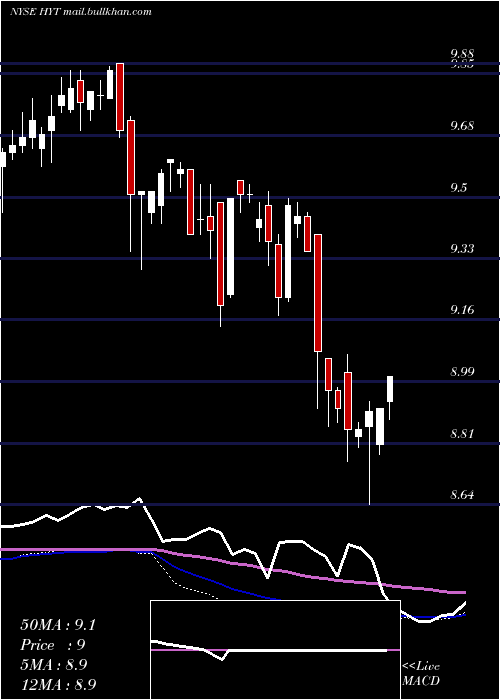
Task: Click the 8.99 price axis label
Action: [462, 371]
